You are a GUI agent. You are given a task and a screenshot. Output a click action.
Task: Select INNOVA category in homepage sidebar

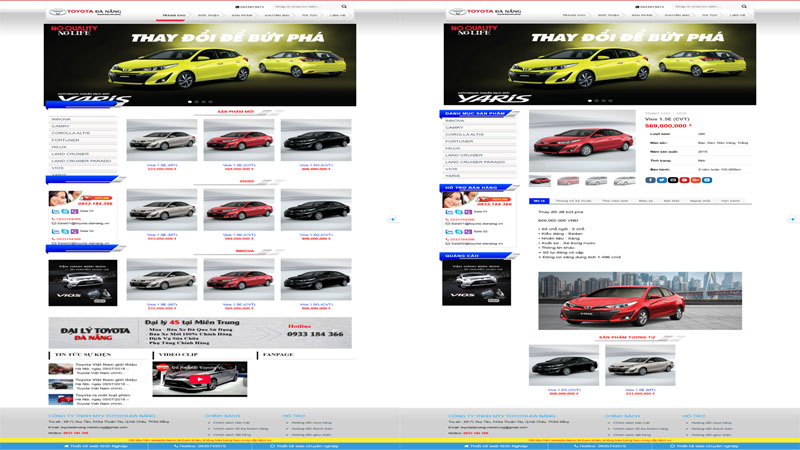pos(83,119)
